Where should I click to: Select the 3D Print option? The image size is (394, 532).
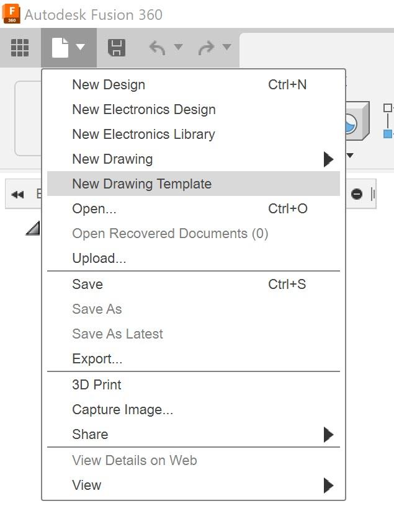click(97, 385)
